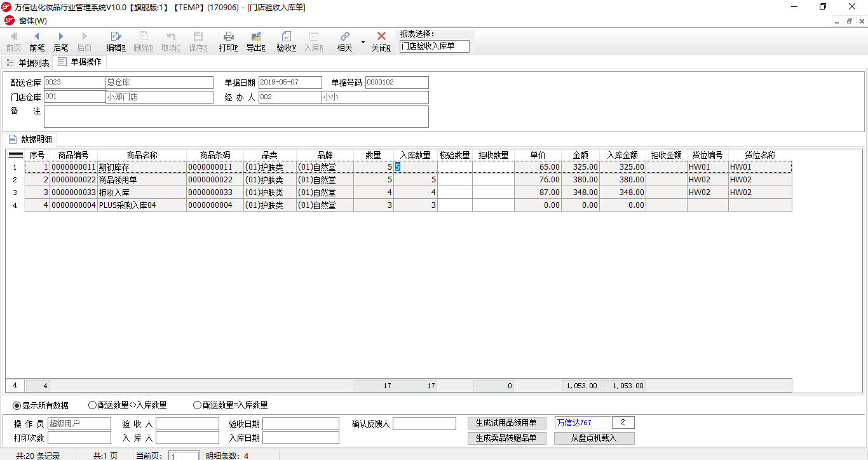This screenshot has width=868, height=460.
Task: Click the red 关闭 close toolbar icon
Action: 381,41
